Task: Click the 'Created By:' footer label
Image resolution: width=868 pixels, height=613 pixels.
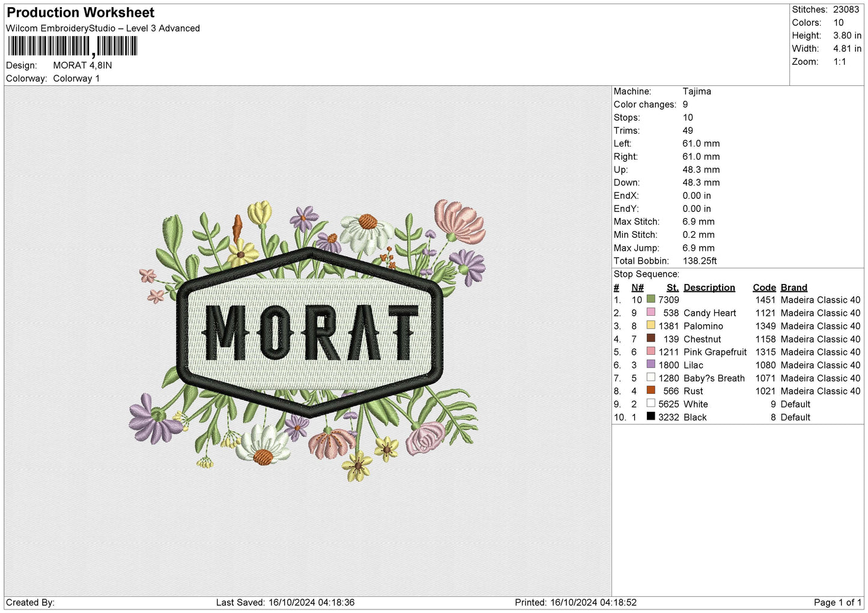Action: click(x=30, y=602)
